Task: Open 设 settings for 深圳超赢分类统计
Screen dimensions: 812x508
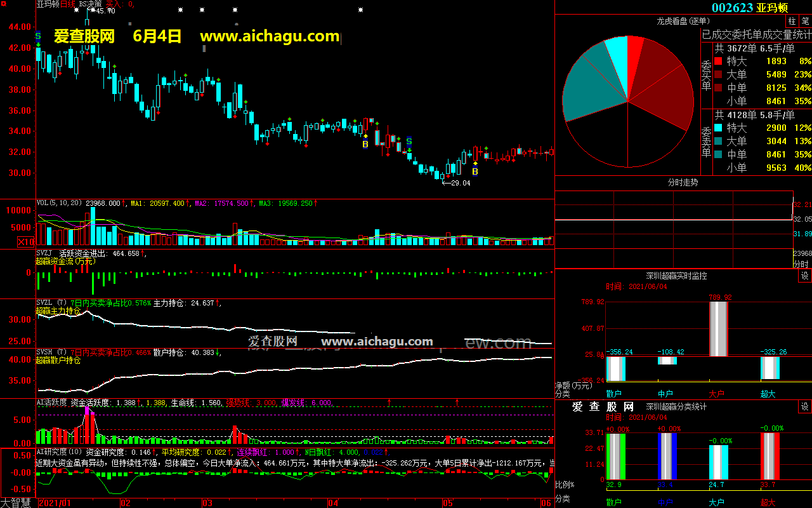Action: pos(804,407)
